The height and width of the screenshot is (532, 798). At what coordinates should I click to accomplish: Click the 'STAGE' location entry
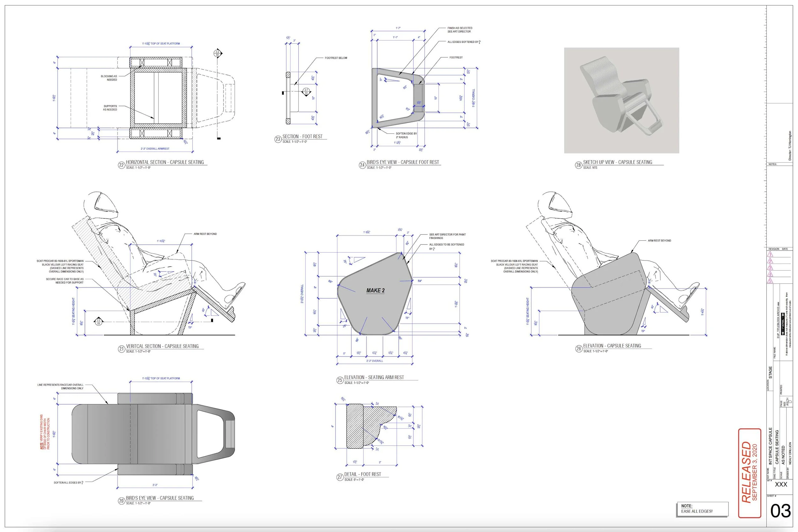tap(770, 372)
